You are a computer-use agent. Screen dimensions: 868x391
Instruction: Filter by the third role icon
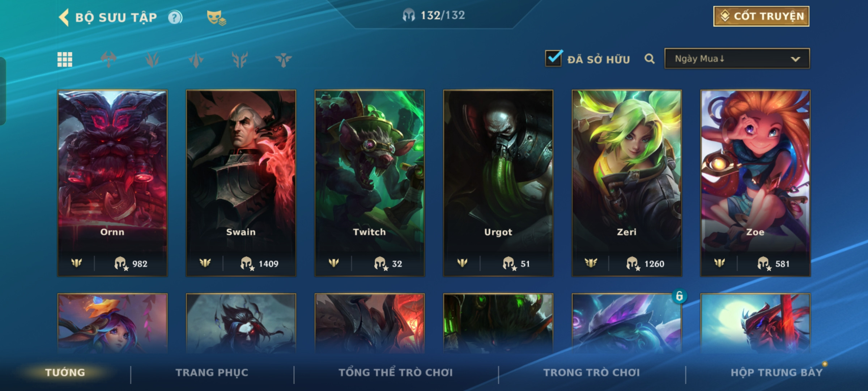[196, 59]
